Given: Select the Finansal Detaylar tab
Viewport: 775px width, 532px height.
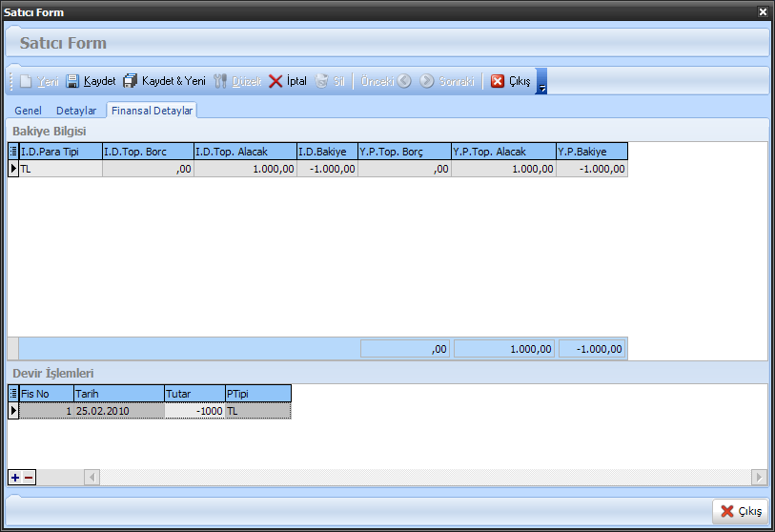Looking at the screenshot, I should click(x=153, y=111).
